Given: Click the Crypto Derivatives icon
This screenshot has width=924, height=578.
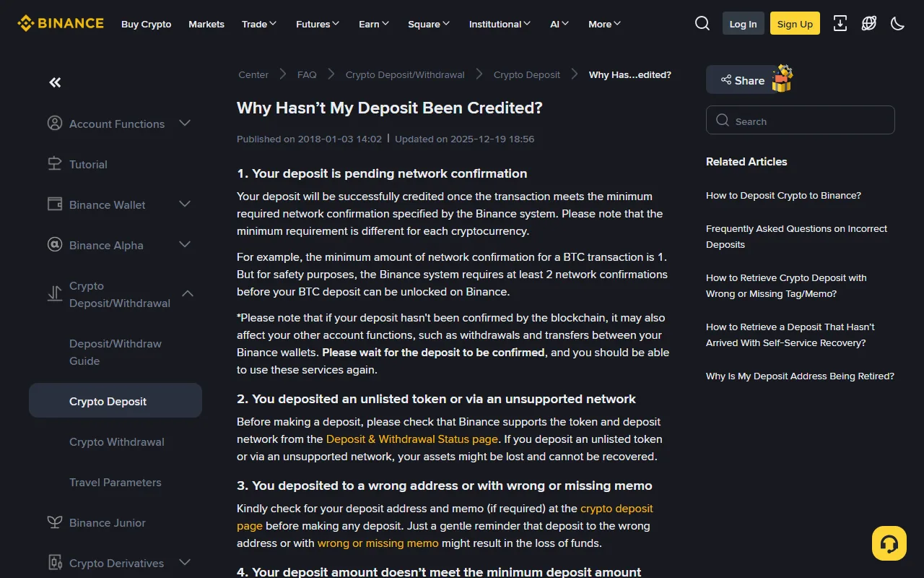Looking at the screenshot, I should (x=55, y=562).
